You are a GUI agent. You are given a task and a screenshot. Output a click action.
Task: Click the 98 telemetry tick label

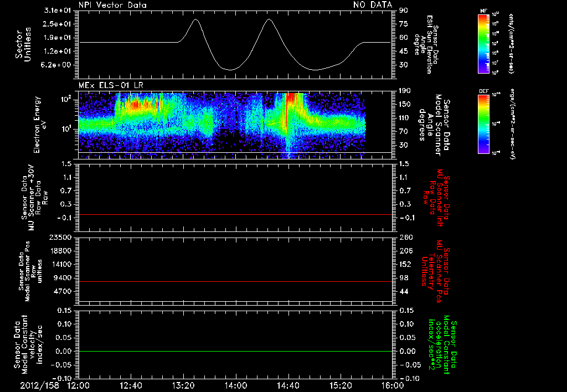404,278
